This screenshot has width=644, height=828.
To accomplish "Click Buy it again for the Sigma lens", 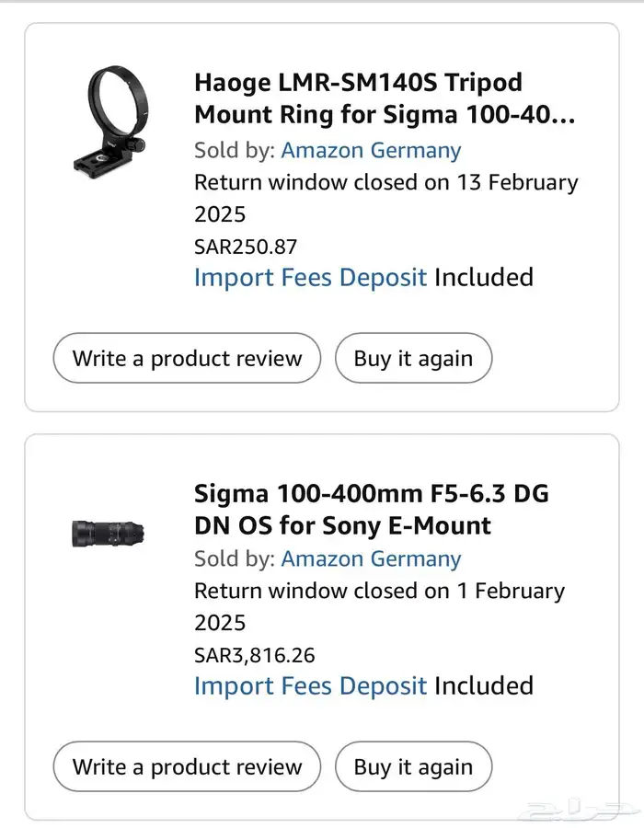I will pos(413,766).
